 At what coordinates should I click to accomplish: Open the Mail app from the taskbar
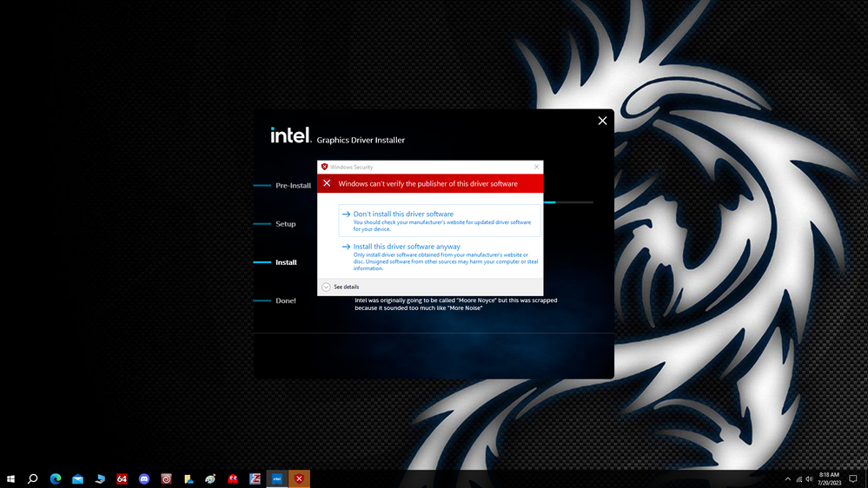tap(77, 478)
